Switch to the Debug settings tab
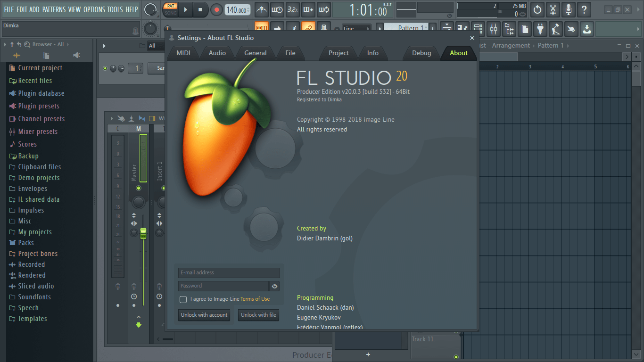 pos(421,53)
